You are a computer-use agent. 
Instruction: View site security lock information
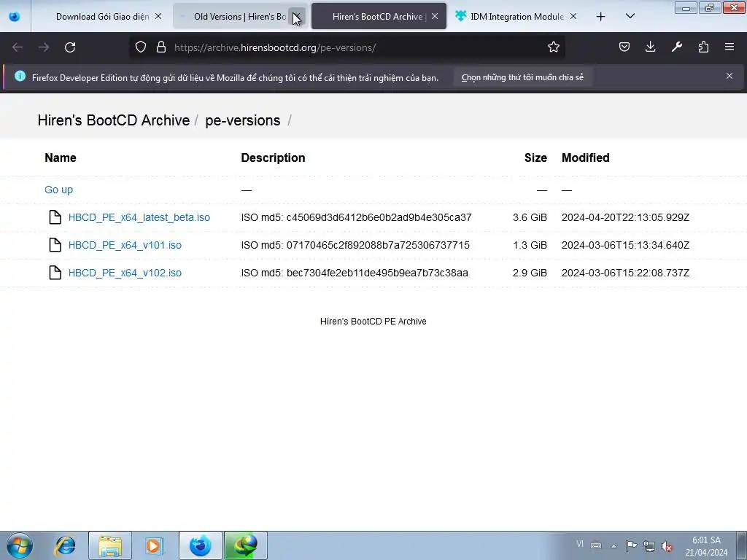(x=161, y=47)
